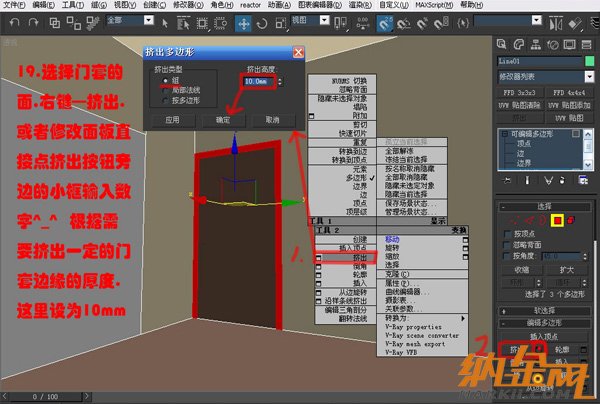Viewport: 600px width, 404px height.
Task: Open the MAXScript(M) menu
Action: pyautogui.click(x=434, y=5)
